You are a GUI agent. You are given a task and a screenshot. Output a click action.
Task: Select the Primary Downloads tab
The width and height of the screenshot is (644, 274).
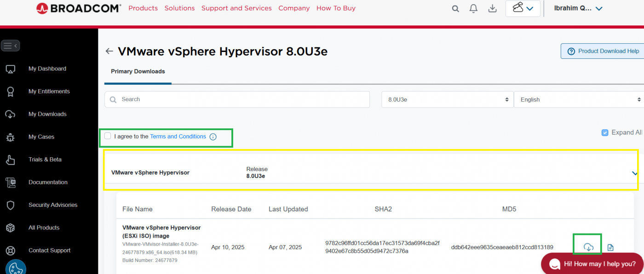pyautogui.click(x=138, y=71)
